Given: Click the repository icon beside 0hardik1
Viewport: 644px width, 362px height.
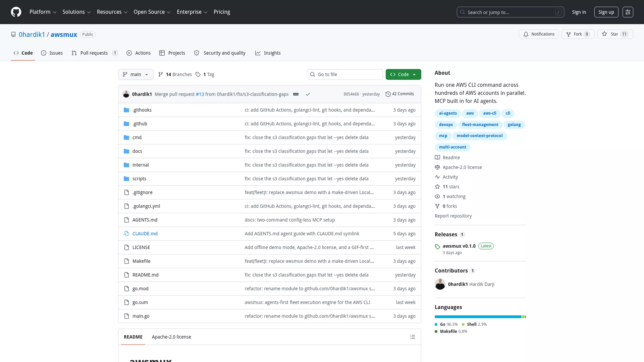Looking at the screenshot, I should click(x=13, y=35).
